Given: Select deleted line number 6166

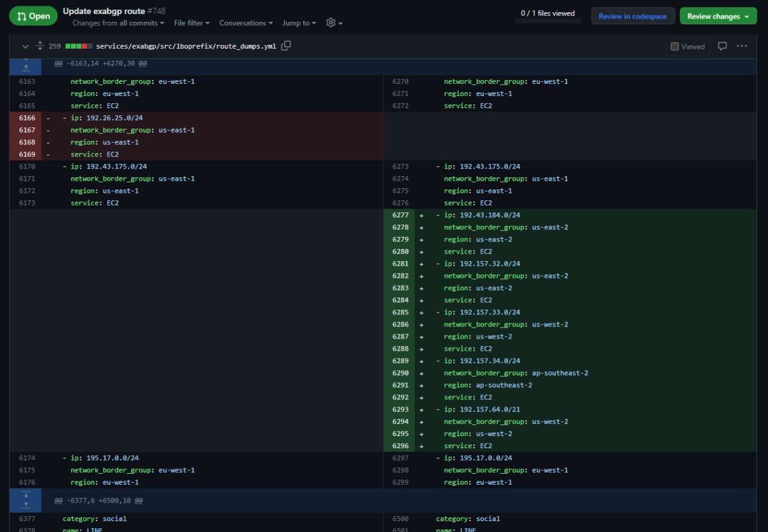Looking at the screenshot, I should click(26, 118).
